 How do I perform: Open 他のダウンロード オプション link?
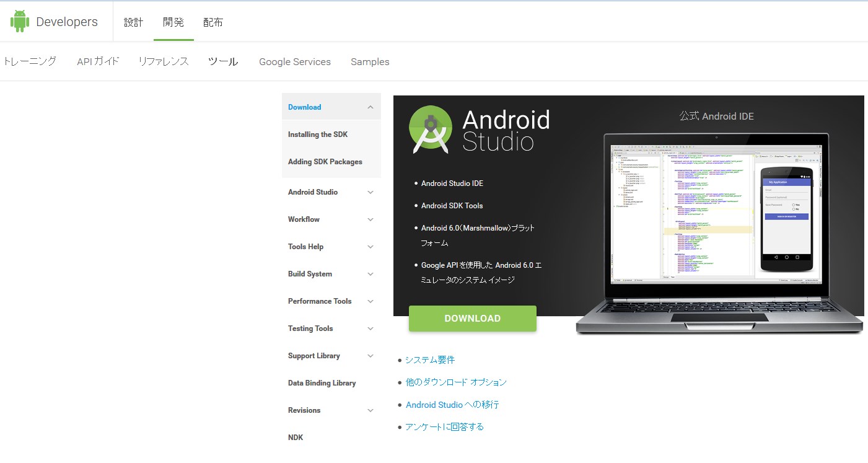456,382
